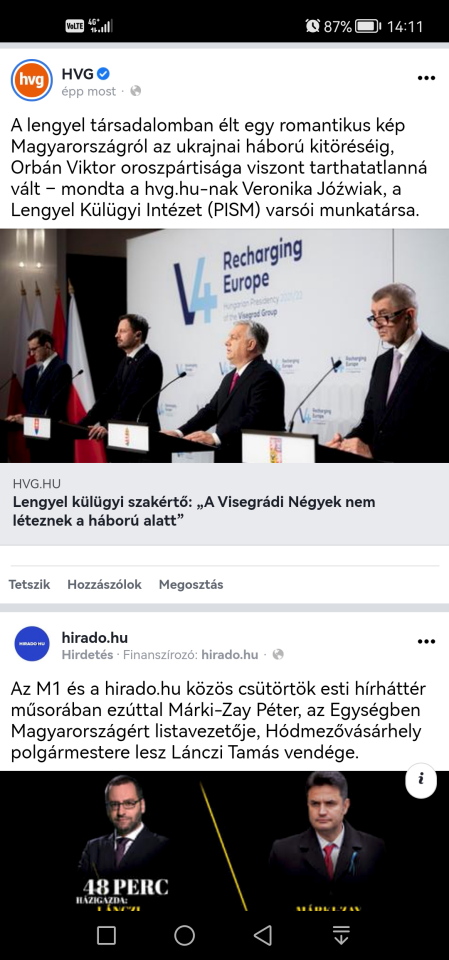449x960 pixels.
Task: Tap the Android square recent-apps button
Action: click(x=107, y=936)
